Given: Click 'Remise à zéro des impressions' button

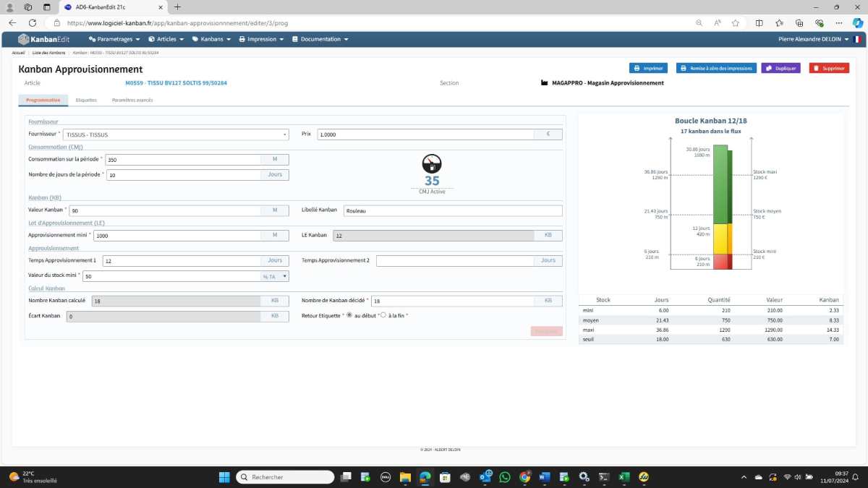Looking at the screenshot, I should (716, 68).
